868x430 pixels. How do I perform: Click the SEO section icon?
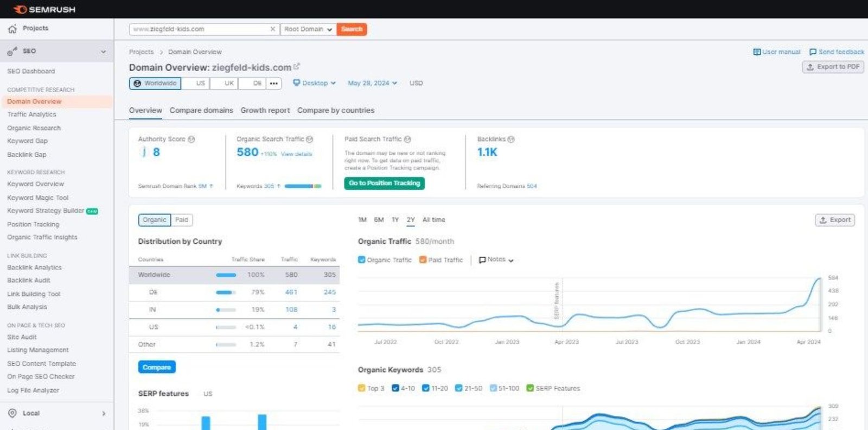12,51
